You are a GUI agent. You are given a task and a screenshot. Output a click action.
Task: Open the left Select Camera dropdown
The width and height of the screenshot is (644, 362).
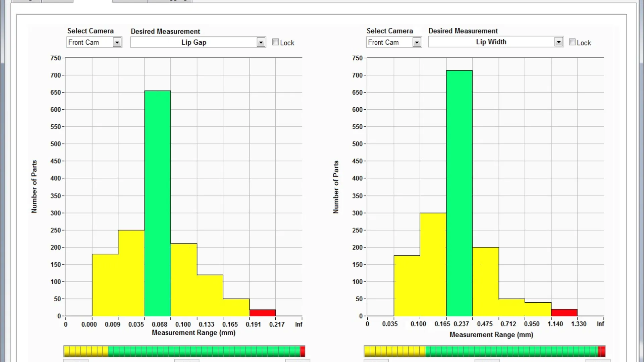pyautogui.click(x=117, y=43)
